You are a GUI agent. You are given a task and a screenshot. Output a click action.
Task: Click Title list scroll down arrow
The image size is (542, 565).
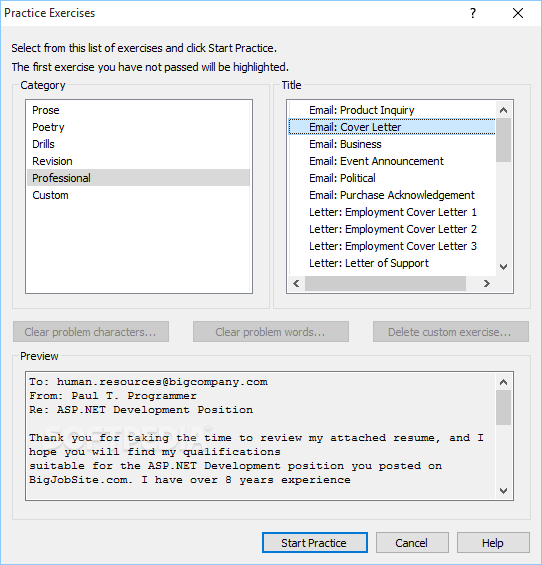pos(503,267)
